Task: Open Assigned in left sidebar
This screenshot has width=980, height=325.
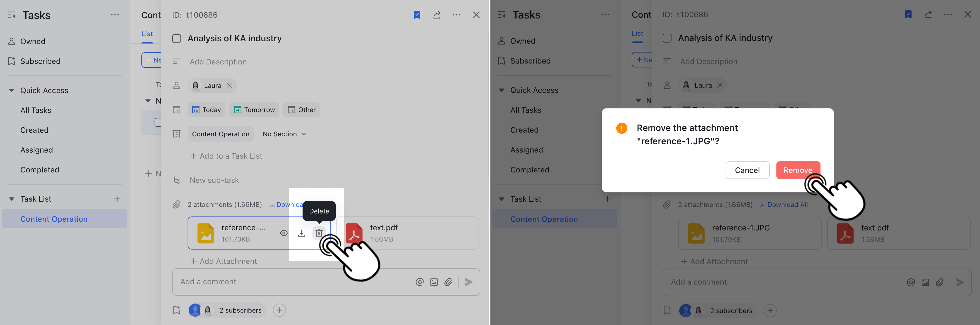Action: (x=37, y=150)
